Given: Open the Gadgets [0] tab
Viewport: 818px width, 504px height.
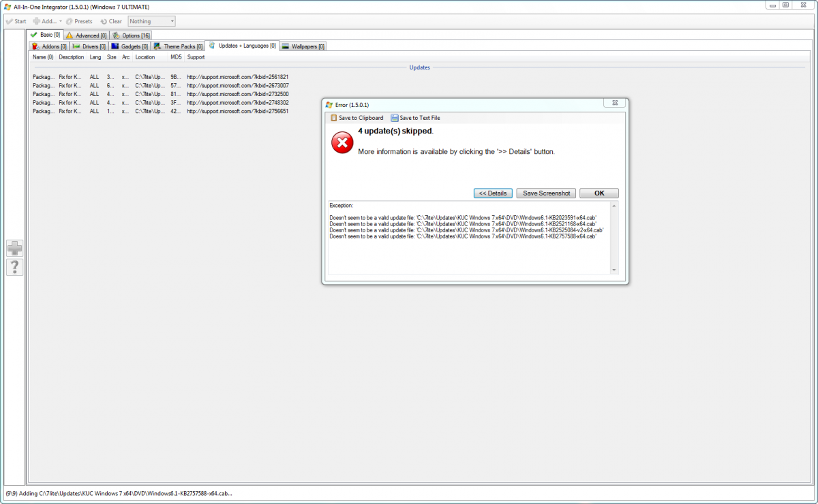Looking at the screenshot, I should [130, 46].
